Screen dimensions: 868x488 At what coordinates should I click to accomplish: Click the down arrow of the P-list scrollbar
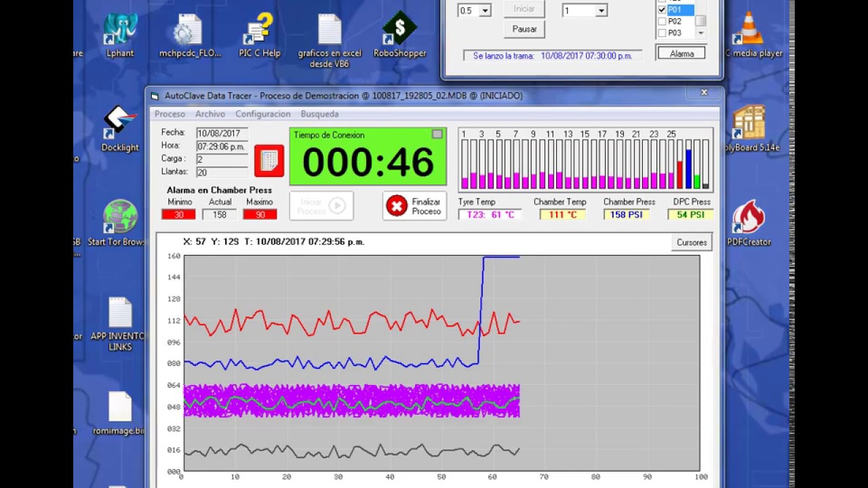pyautogui.click(x=701, y=33)
